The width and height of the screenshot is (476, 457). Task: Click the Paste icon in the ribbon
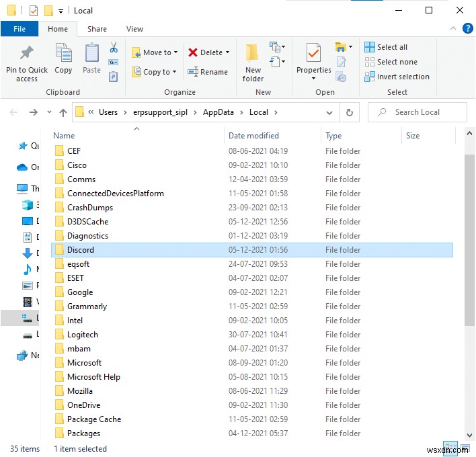coord(91,53)
